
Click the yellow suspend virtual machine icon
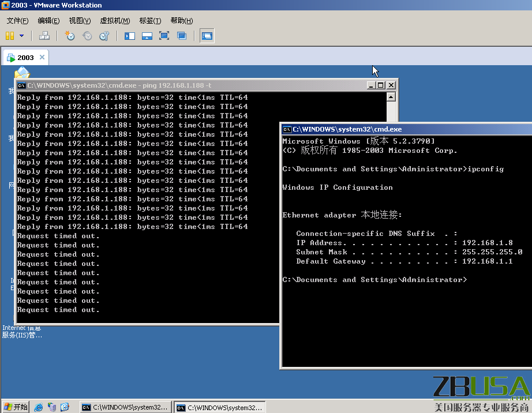pyautogui.click(x=10, y=36)
